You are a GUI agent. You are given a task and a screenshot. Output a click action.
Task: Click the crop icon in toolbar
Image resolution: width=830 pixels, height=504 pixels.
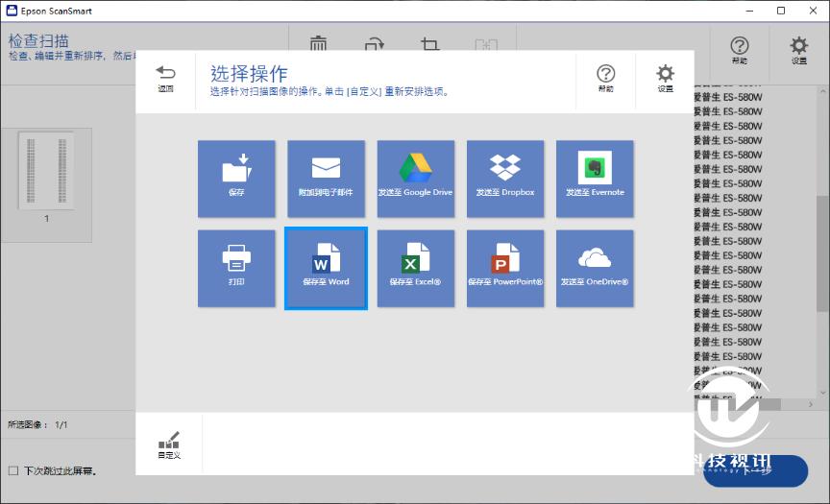429,43
